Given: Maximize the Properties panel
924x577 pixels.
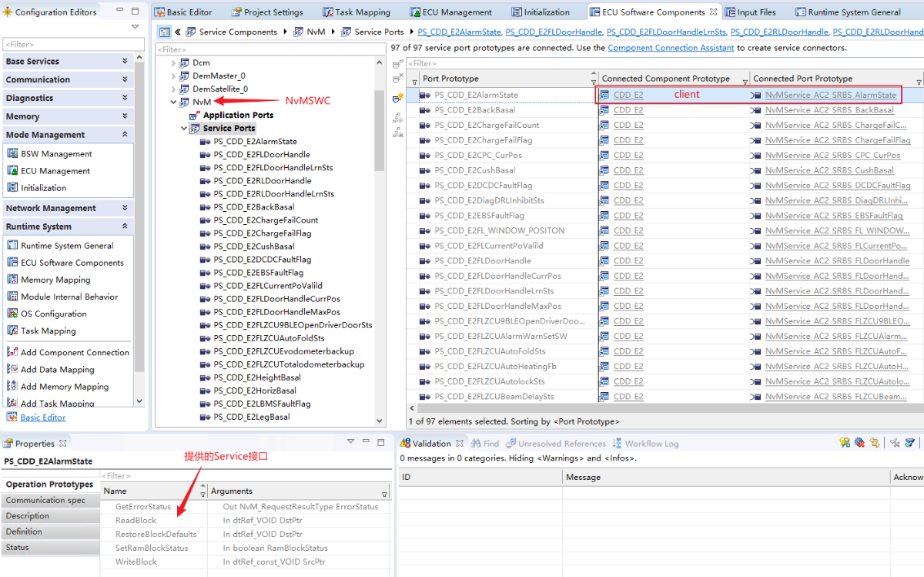Looking at the screenshot, I should (x=380, y=442).
